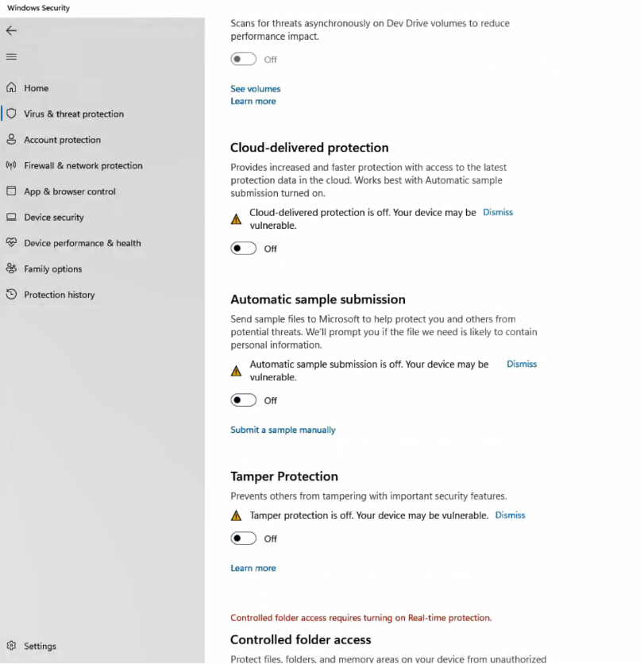Click the Device performance & health heart icon

click(x=11, y=243)
